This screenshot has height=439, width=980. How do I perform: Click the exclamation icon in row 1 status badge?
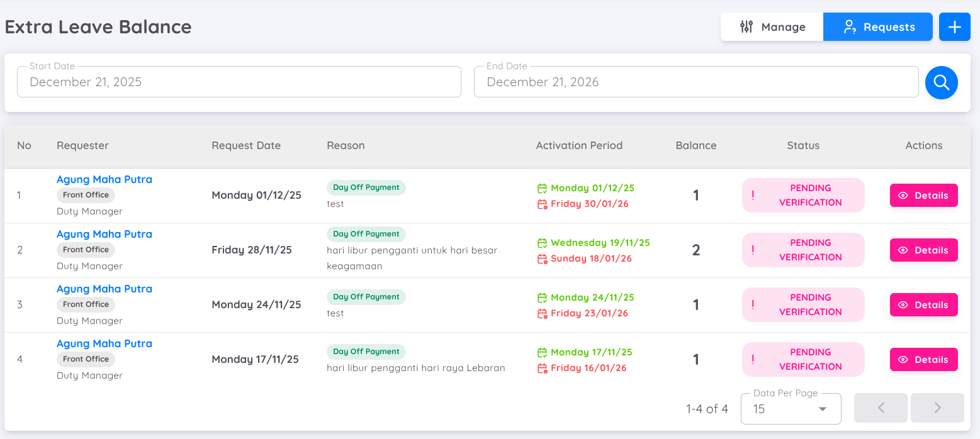tap(753, 195)
